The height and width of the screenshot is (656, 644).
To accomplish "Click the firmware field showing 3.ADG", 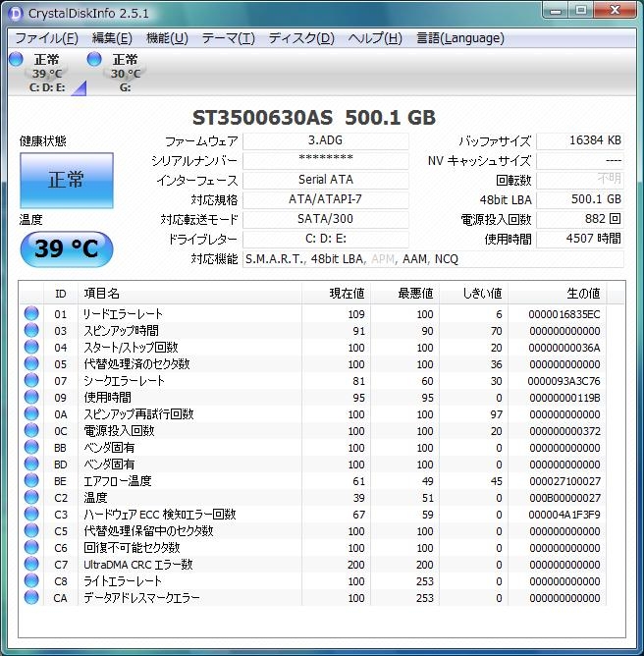I will click(x=325, y=141).
